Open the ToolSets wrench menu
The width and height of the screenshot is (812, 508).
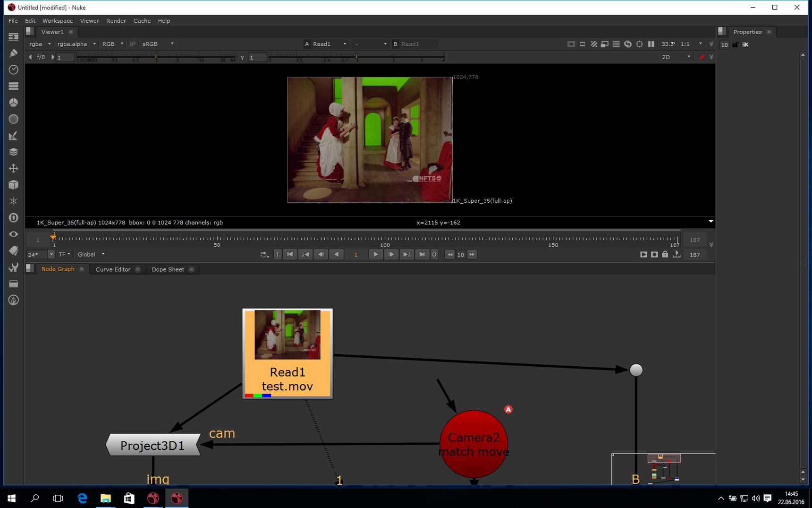(x=13, y=267)
